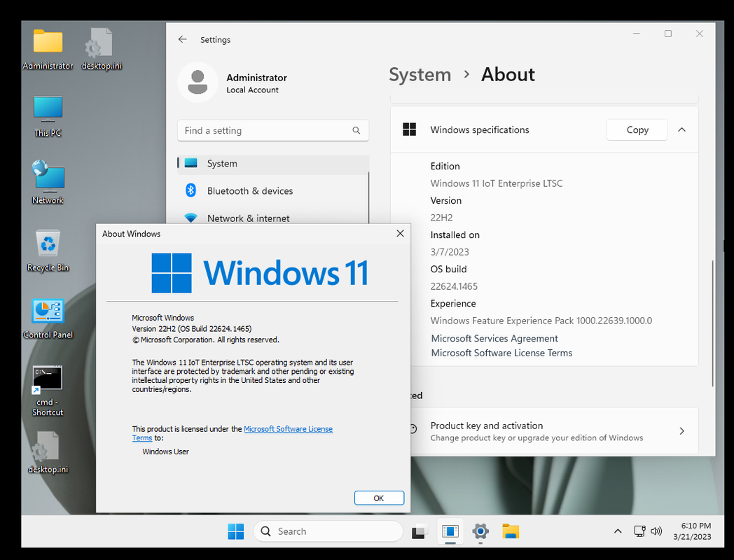Select Bluetooth & devices in sidebar
Viewport: 734px width, 560px height.
[x=273, y=190]
